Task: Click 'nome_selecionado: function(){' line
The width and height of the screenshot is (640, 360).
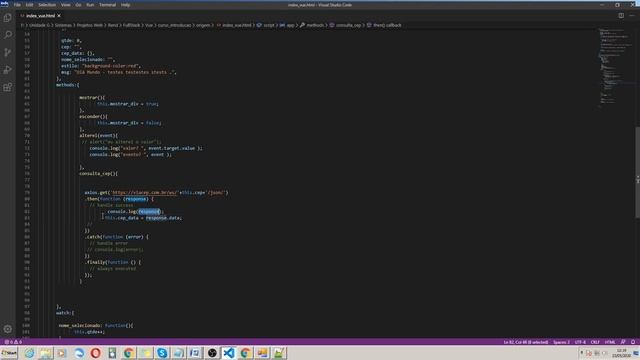Action: pos(96,325)
